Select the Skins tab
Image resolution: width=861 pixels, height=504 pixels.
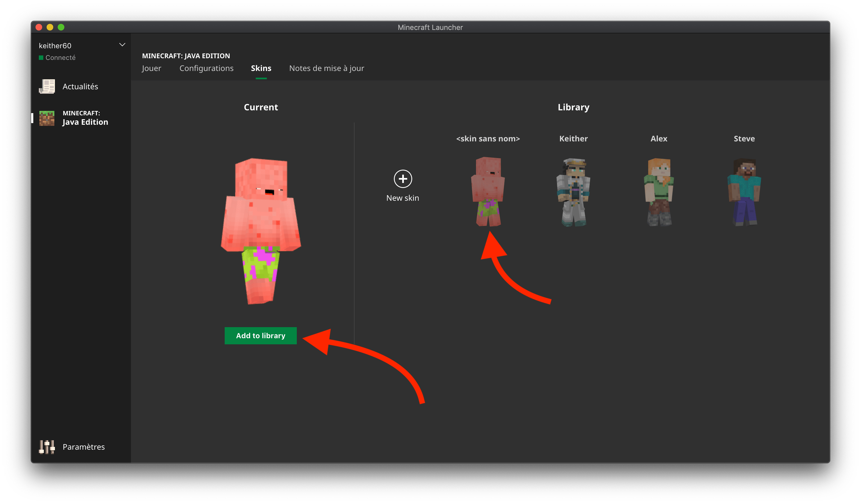tap(261, 68)
